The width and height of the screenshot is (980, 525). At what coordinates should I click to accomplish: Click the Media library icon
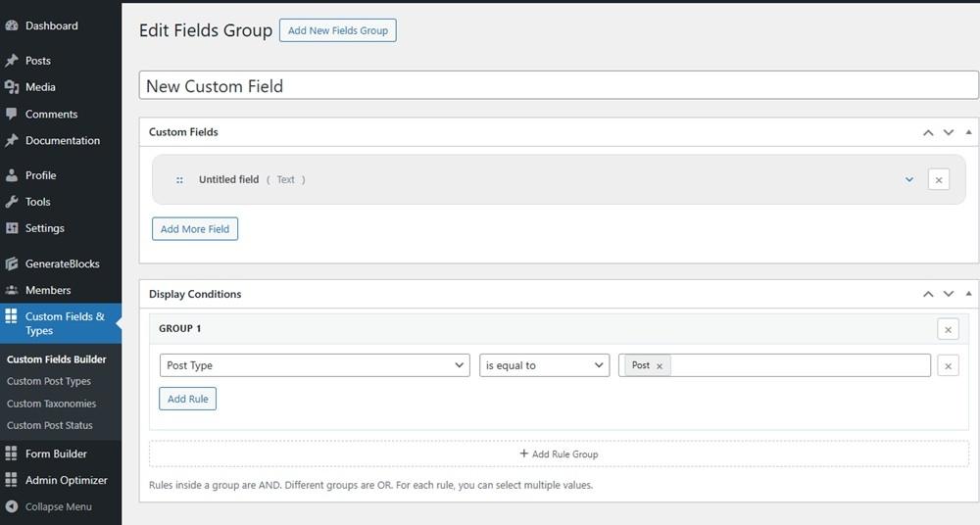(x=11, y=87)
